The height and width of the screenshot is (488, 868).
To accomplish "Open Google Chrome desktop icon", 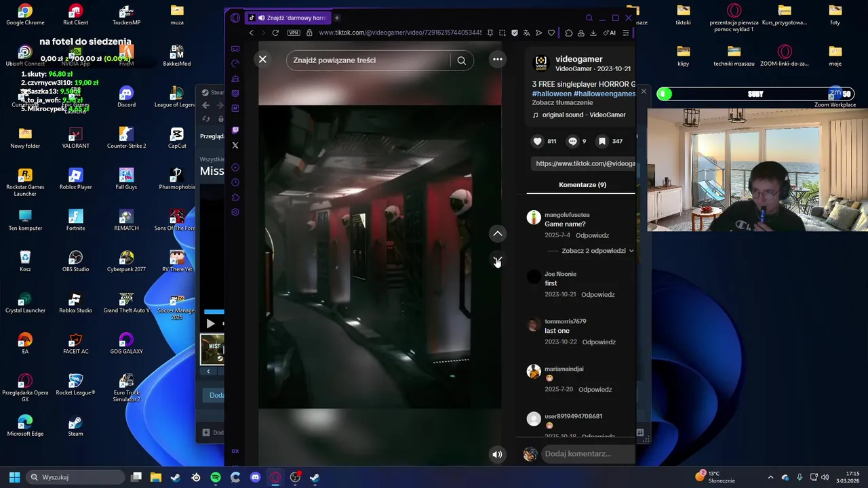I will pos(25,14).
